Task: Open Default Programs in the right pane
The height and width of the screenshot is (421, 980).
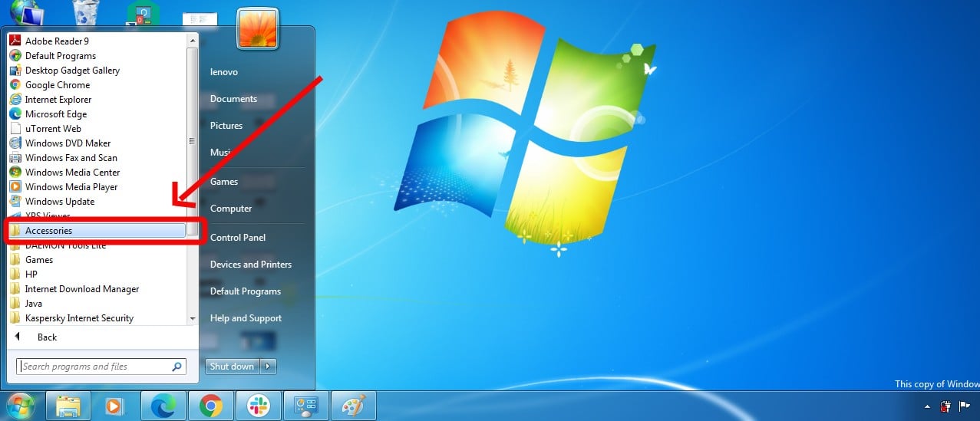Action: click(246, 291)
